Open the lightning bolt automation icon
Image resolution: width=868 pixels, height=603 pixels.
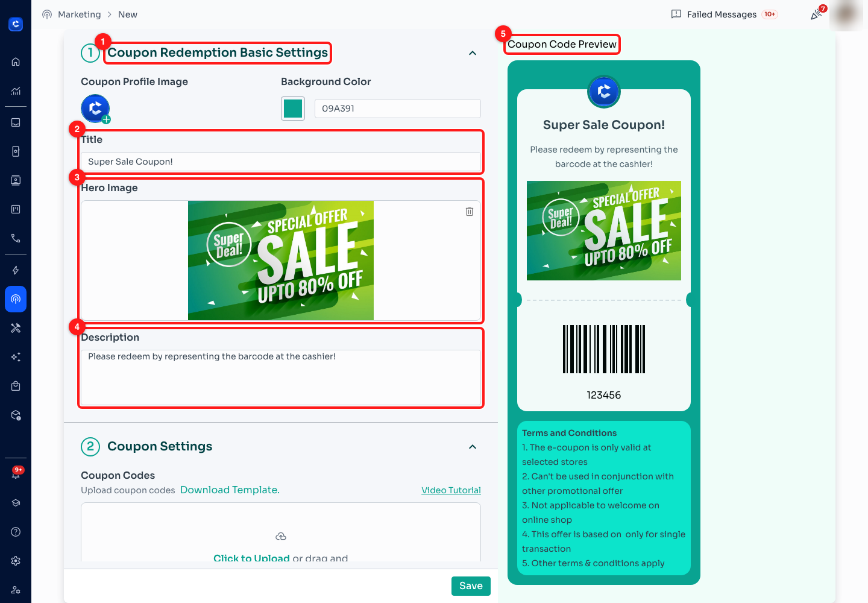click(x=16, y=270)
